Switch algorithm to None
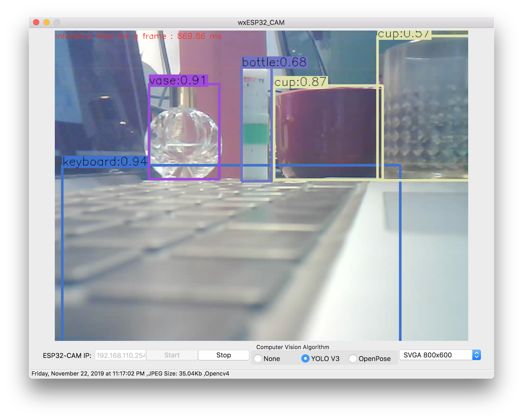Image resolution: width=523 pixels, height=420 pixels. [258, 359]
